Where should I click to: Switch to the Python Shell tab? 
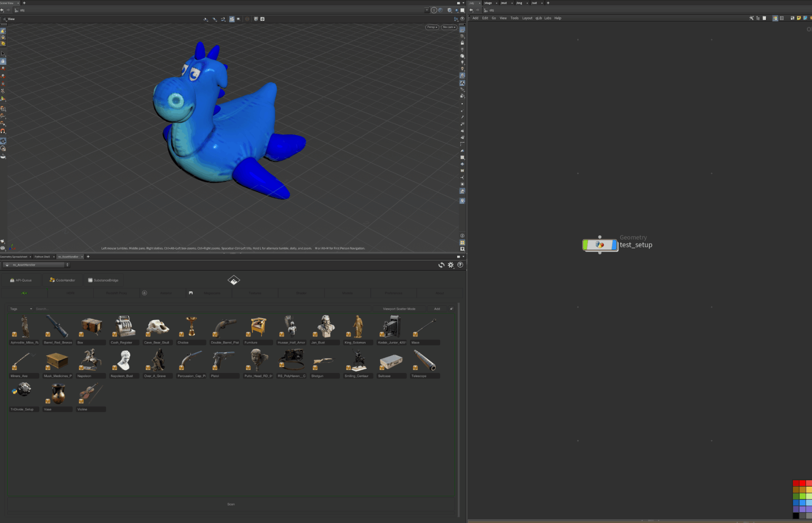click(42, 257)
